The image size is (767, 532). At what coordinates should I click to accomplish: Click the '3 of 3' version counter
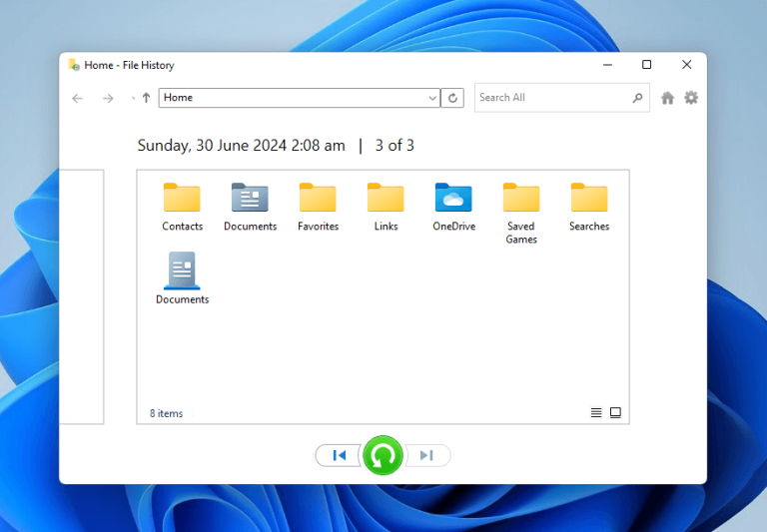click(394, 145)
